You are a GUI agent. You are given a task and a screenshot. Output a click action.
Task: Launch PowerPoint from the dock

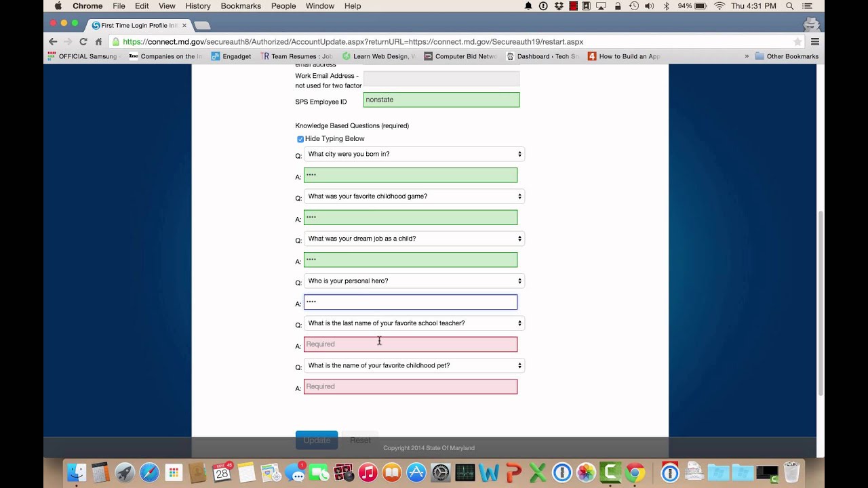(x=513, y=472)
